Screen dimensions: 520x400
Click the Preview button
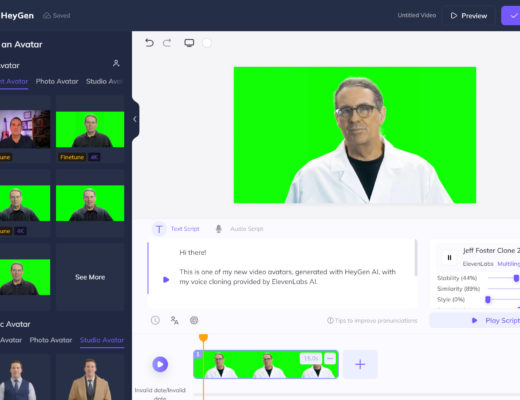tap(469, 16)
